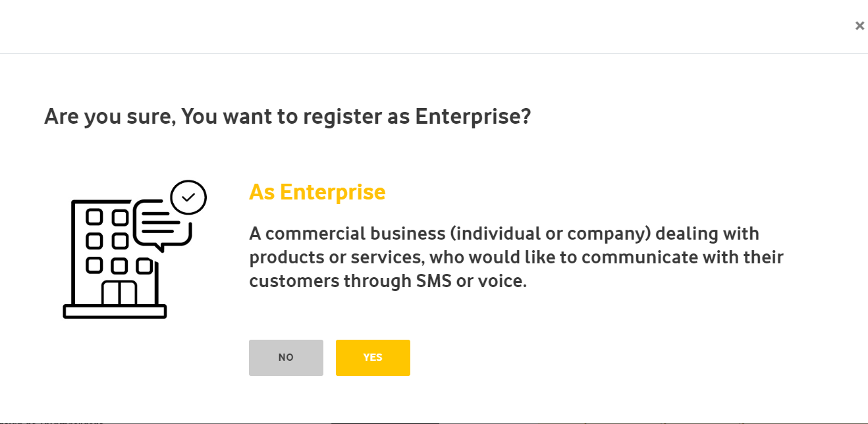The height and width of the screenshot is (424, 868).
Task: Click the bottom-right window of building icon
Action: tap(144, 266)
